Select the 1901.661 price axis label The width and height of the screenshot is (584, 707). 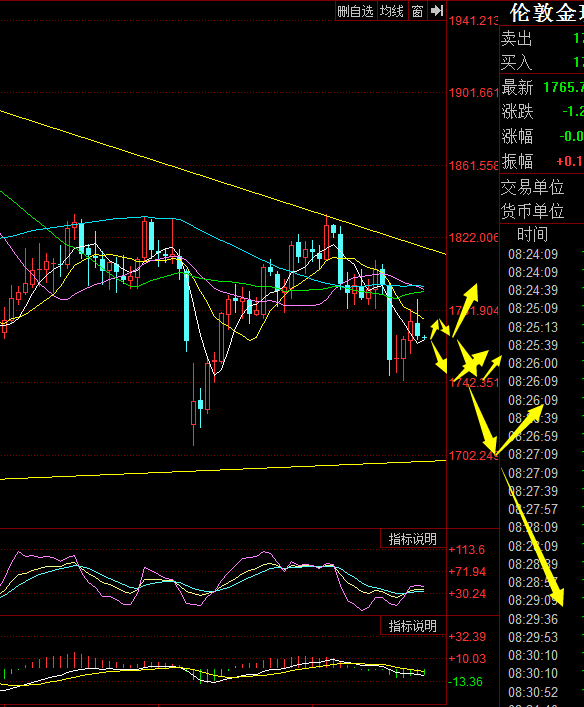(x=474, y=93)
